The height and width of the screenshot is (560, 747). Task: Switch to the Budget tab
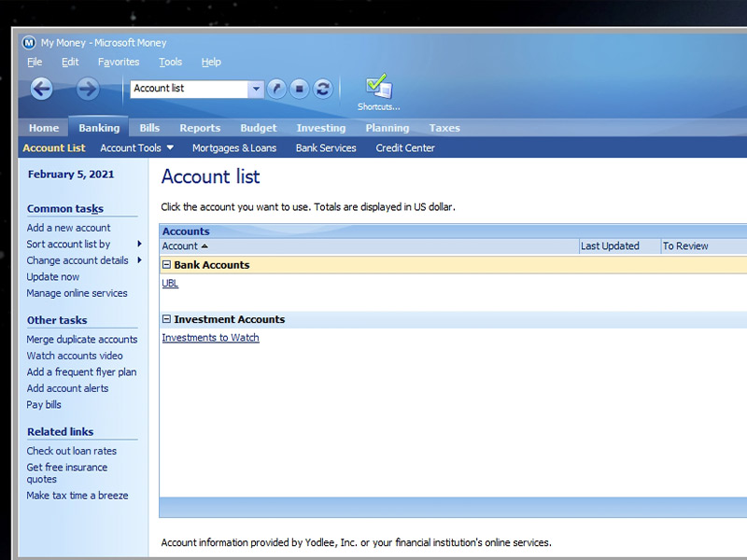[259, 128]
